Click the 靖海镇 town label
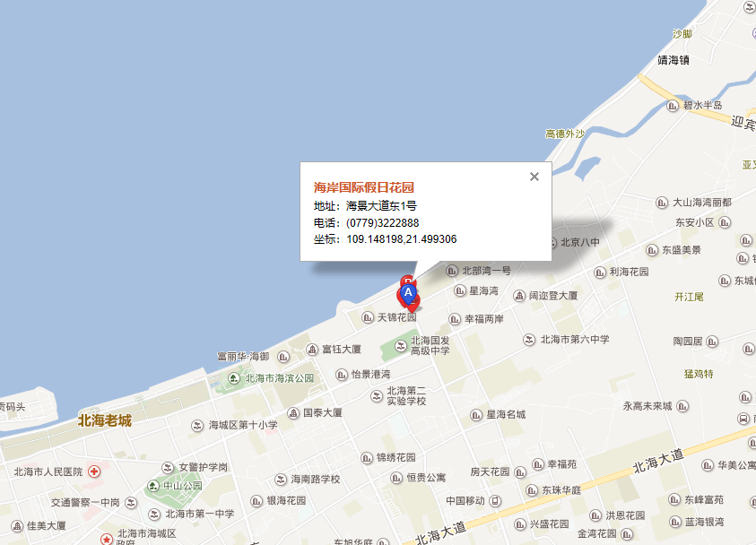Screen dimensions: 756x545 click(673, 60)
